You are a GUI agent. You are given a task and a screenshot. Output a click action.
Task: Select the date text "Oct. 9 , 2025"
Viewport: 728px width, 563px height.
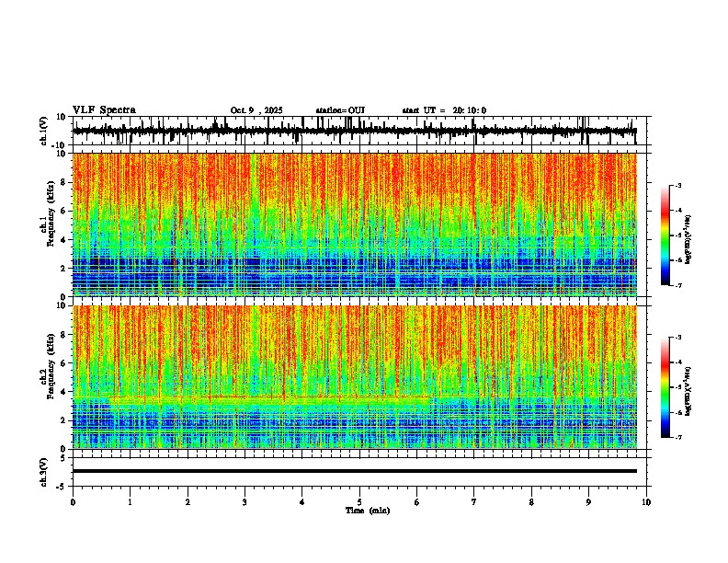pos(256,110)
